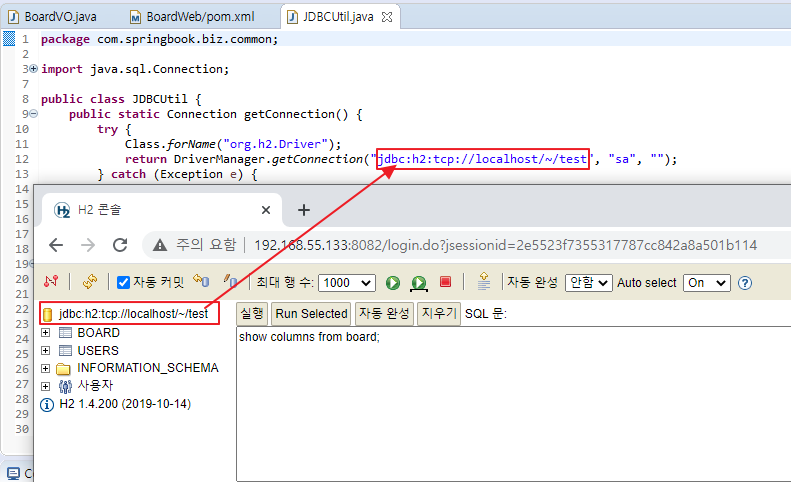Click the database cylinder icon in tree
The image size is (791, 482).
click(x=47, y=314)
